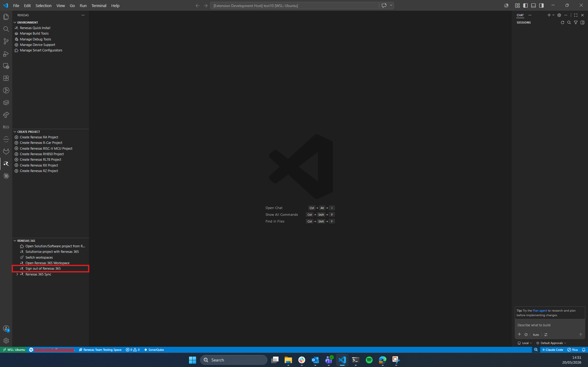588x367 pixels.
Task: Open the Auto model picker
Action: coord(536,335)
